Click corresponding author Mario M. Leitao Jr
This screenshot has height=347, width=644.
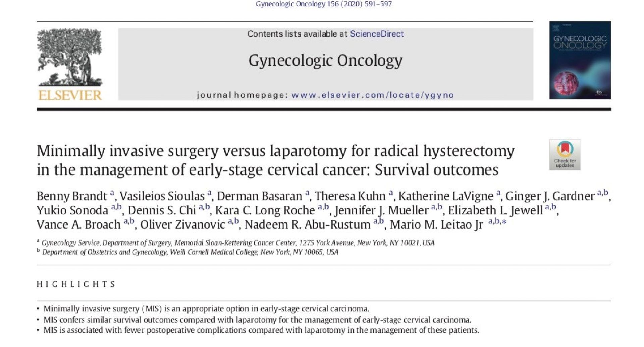coord(436,224)
